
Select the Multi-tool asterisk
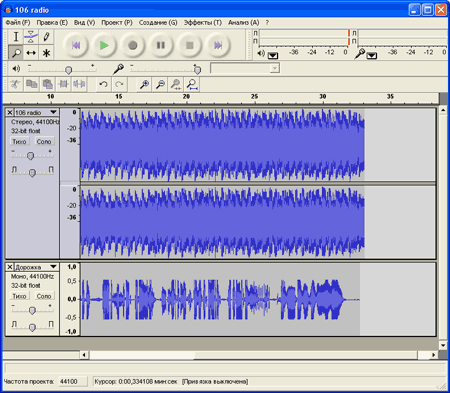[46, 52]
